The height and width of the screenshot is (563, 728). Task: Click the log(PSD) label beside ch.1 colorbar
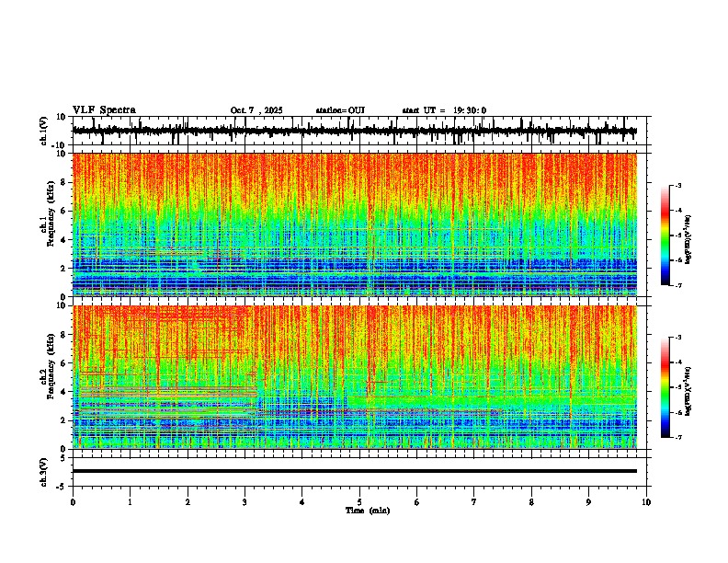tap(688, 239)
